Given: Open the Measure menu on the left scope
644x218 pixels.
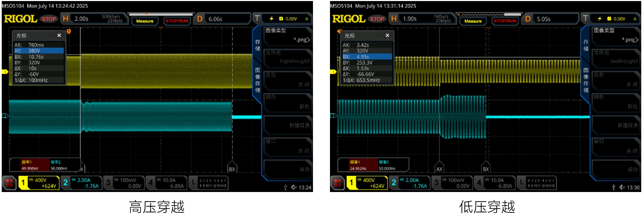Looking at the screenshot, I should click(145, 21).
